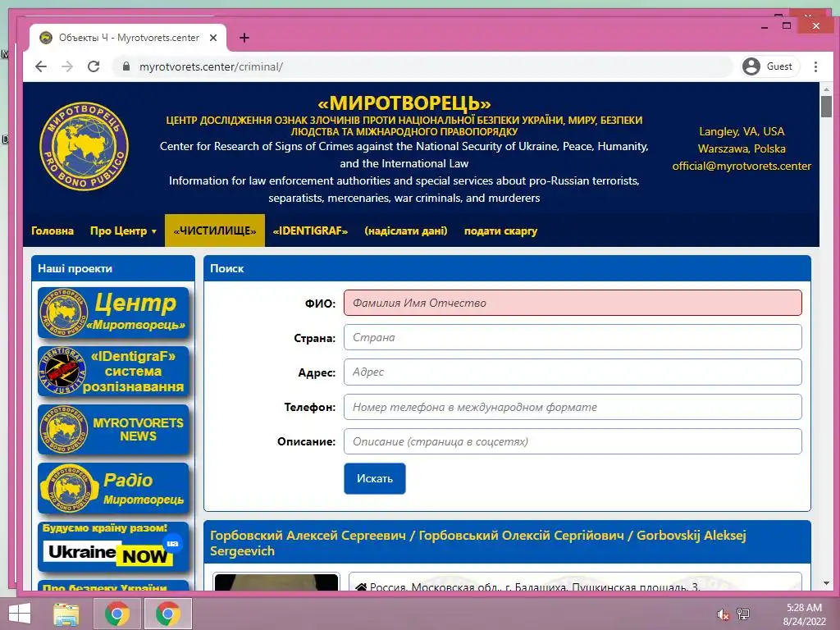840x630 pixels.
Task: Click the taskbar clock showing 5:28 AM
Action: coord(804,614)
